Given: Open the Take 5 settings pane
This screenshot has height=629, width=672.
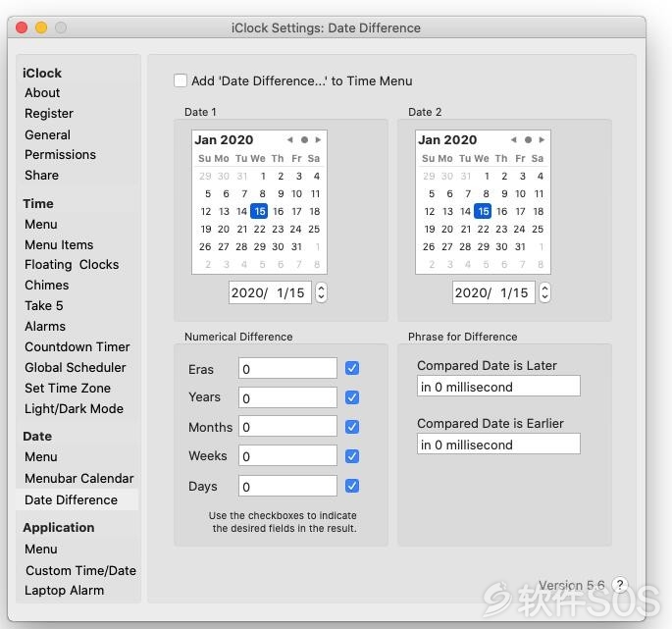Looking at the screenshot, I should [x=44, y=306].
